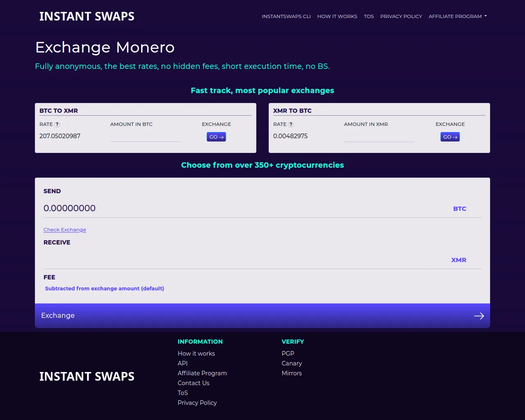This screenshot has height=420, width=525.
Task: Click the Instant Swaps logo in footer
Action: 87,377
